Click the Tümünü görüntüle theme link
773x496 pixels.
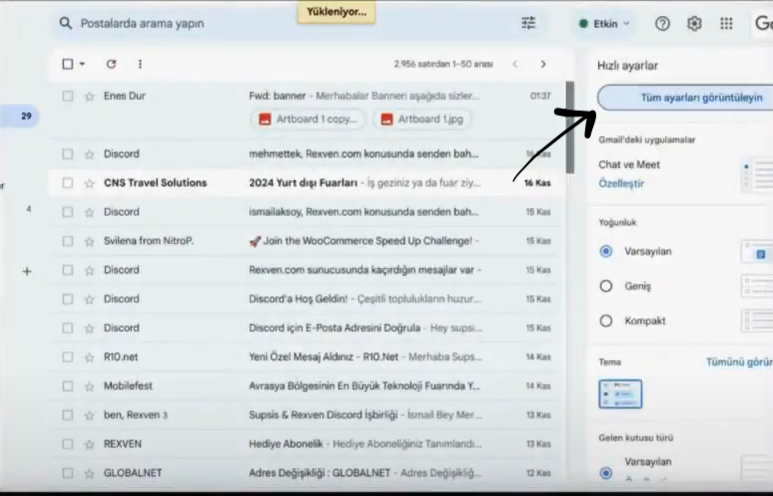[739, 362]
